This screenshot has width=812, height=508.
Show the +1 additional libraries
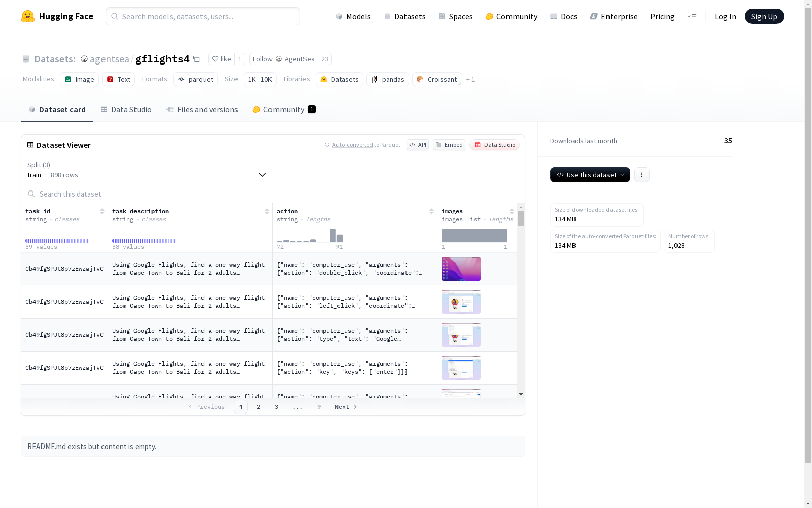[470, 79]
